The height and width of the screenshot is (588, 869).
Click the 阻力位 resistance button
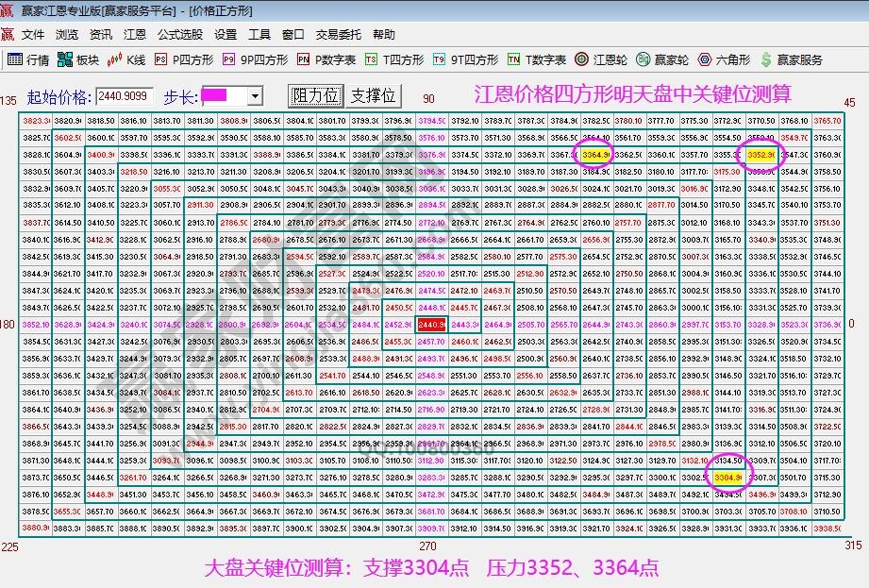[316, 94]
